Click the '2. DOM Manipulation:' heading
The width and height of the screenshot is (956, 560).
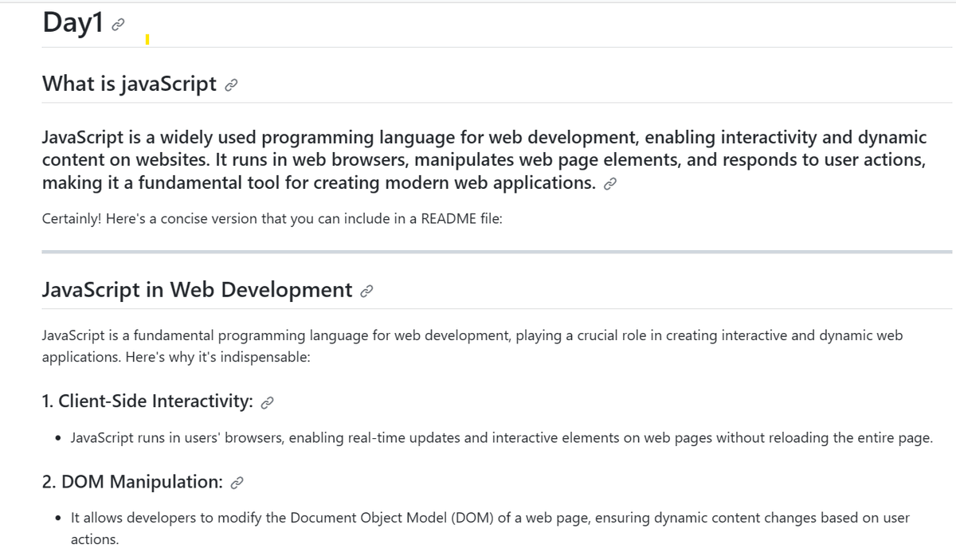pos(132,482)
